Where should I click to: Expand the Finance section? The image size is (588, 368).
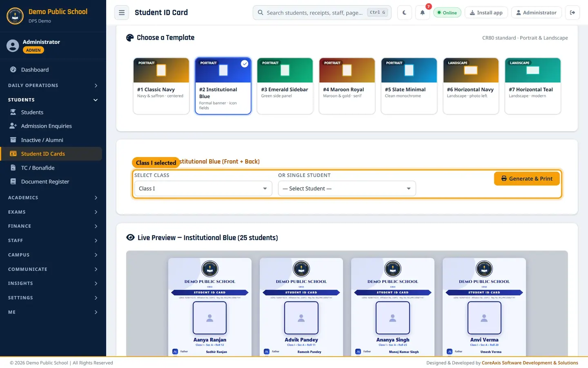(x=53, y=226)
